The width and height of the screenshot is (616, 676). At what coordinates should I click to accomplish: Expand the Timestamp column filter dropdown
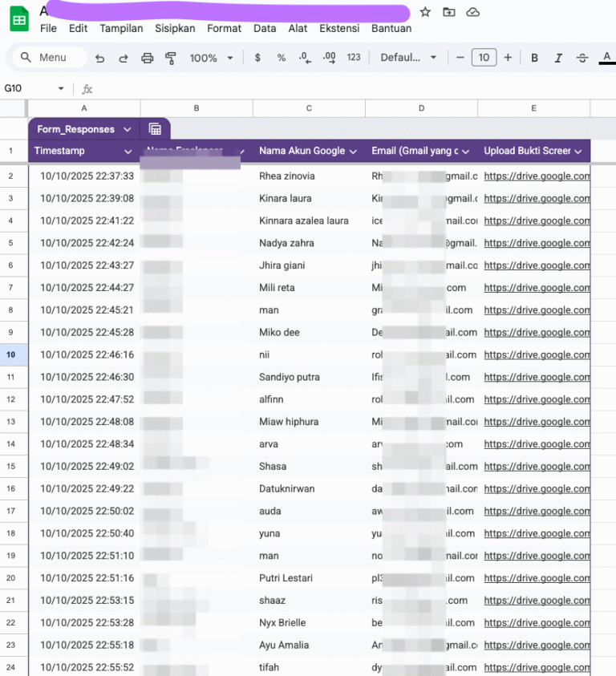[128, 151]
